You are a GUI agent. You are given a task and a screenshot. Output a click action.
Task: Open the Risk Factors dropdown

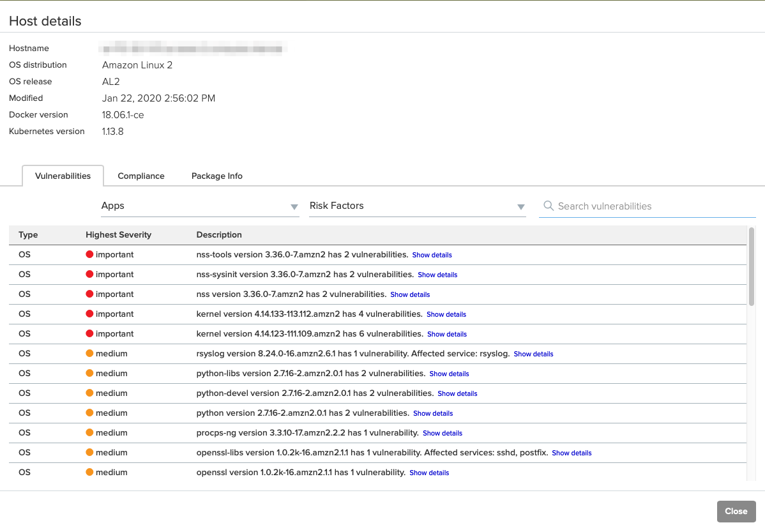pos(417,206)
